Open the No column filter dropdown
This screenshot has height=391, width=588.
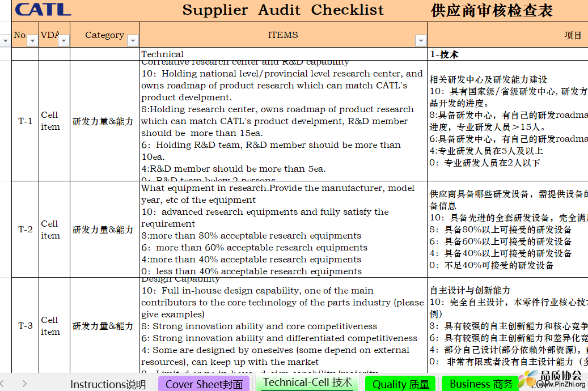[x=33, y=40]
